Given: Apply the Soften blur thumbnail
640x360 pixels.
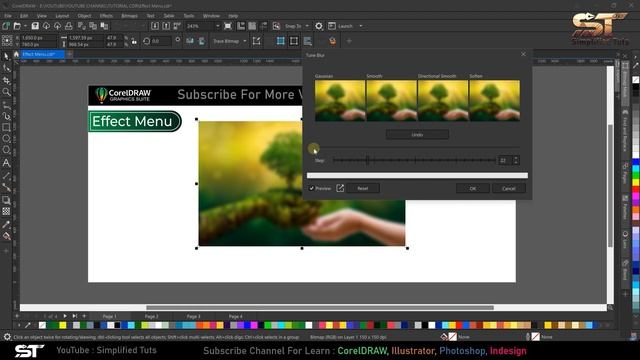Looking at the screenshot, I should pyautogui.click(x=495, y=100).
